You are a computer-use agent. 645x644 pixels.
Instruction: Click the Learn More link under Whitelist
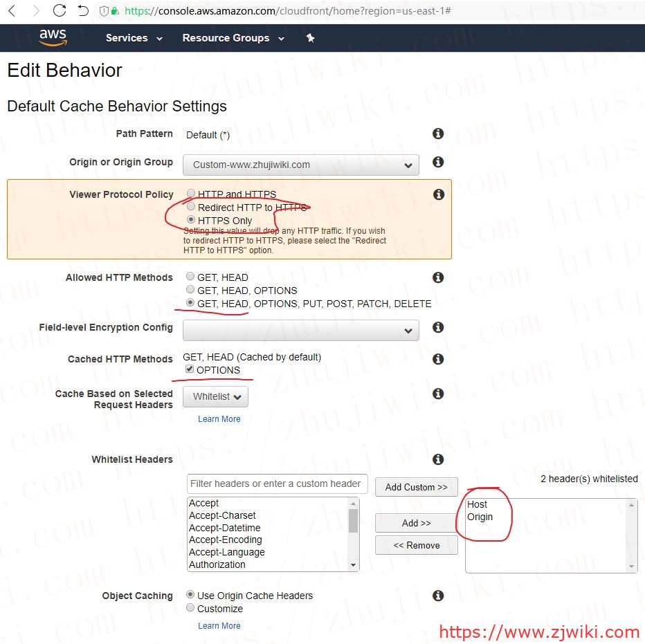[x=219, y=418]
